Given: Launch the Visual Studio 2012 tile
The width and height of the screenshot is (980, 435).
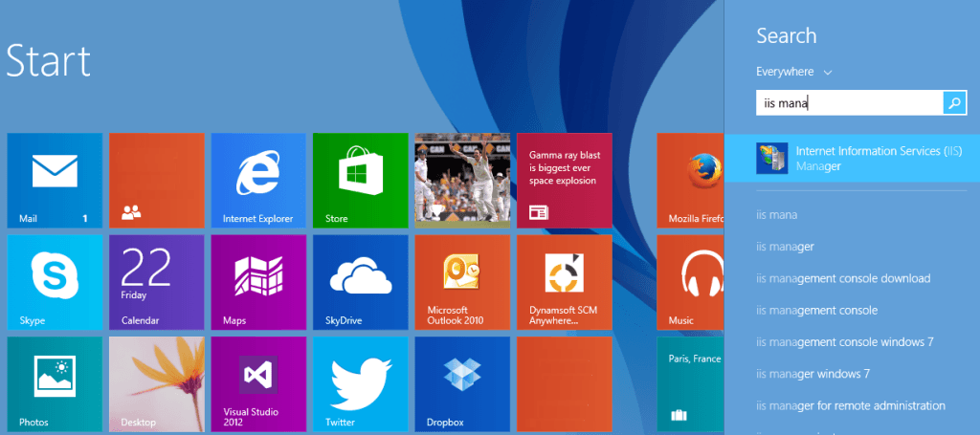Looking at the screenshot, I should (x=258, y=383).
